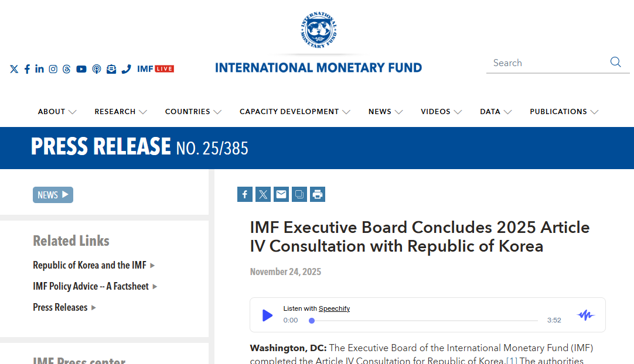Click the podcast icon in the header
This screenshot has height=364, width=634.
coord(97,69)
